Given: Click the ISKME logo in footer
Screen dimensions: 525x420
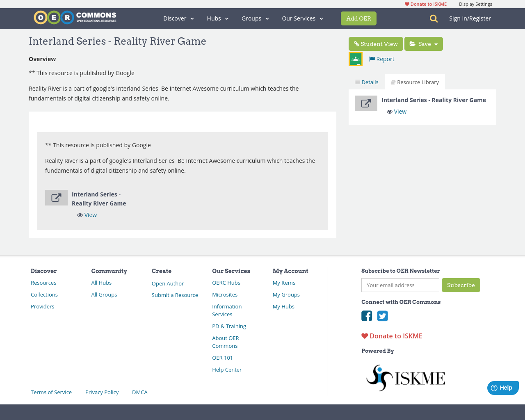Looking at the screenshot, I should [x=405, y=378].
